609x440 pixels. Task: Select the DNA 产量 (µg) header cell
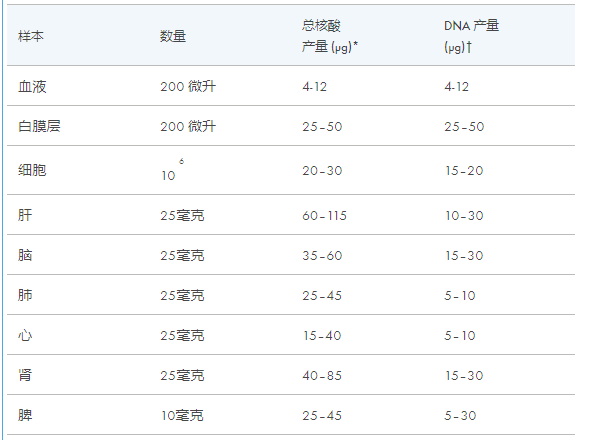(472, 36)
